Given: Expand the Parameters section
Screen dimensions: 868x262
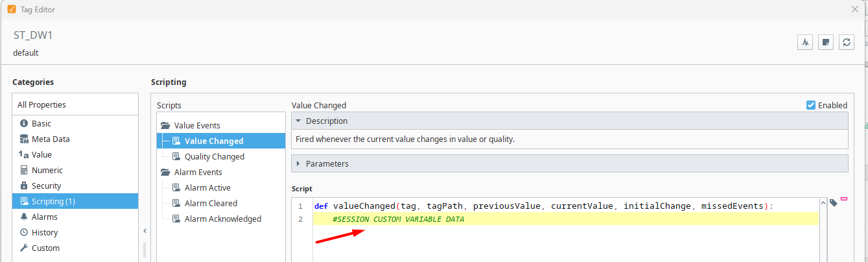Looking at the screenshot, I should click(x=298, y=163).
